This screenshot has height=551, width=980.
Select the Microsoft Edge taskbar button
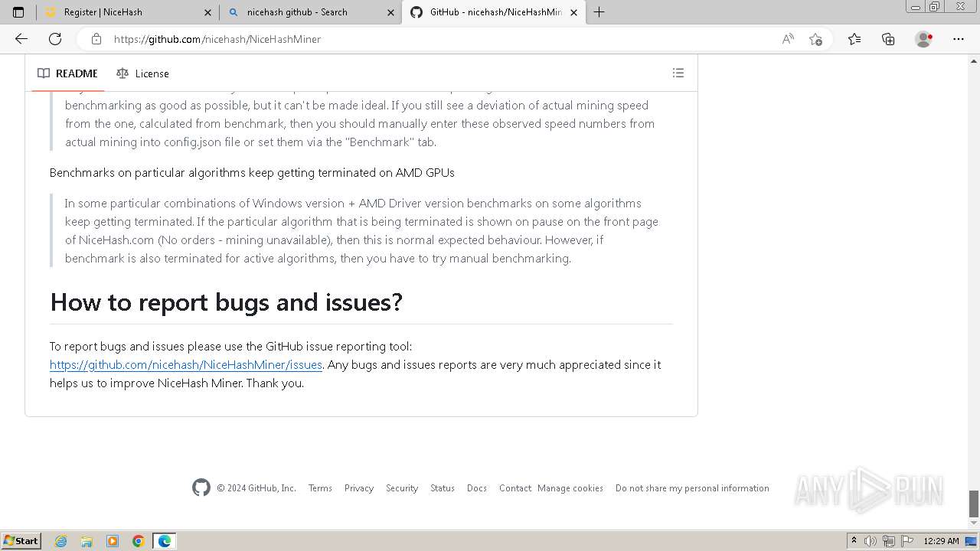tap(165, 541)
